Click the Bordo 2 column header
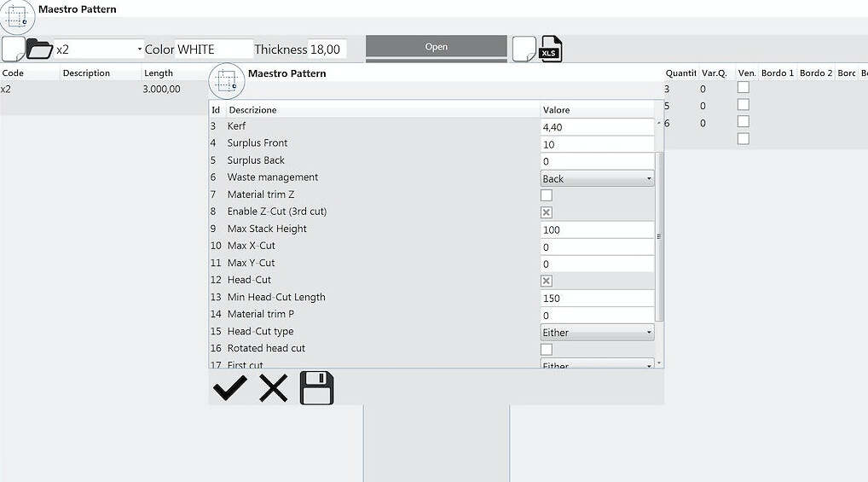Viewport: 868px width, 482px height. click(816, 73)
